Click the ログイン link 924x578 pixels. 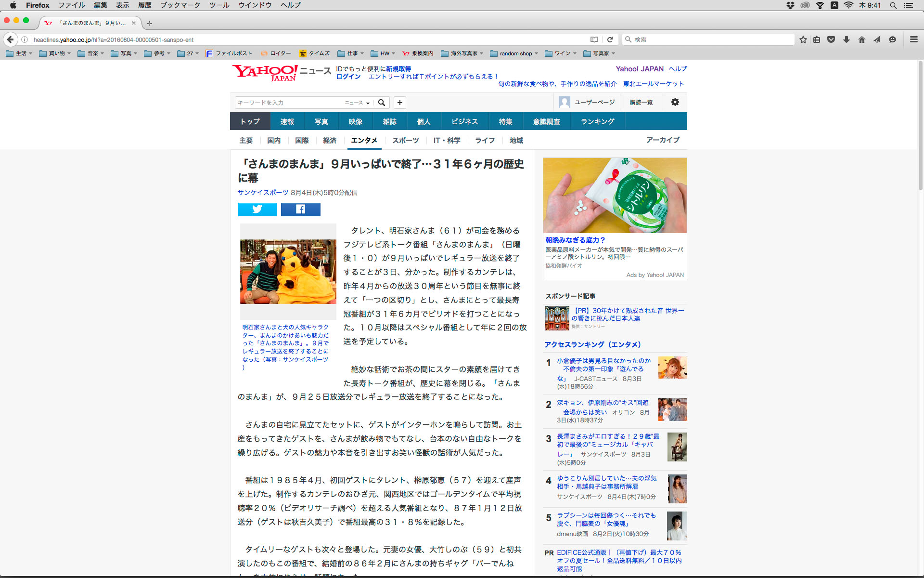pos(348,77)
